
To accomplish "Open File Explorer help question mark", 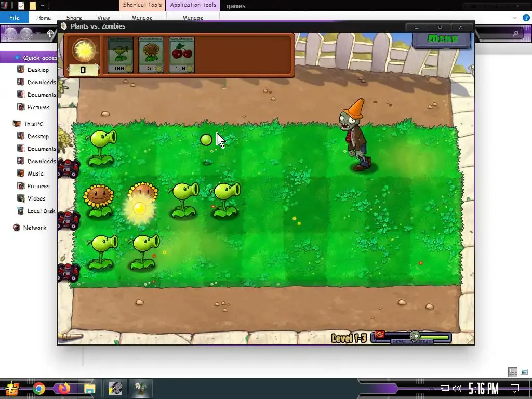I will (526, 18).
